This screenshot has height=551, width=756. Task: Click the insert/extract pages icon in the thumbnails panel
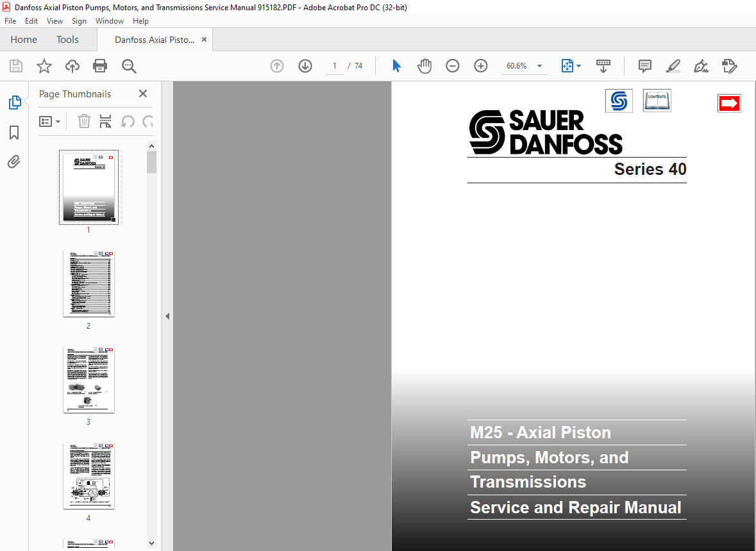(105, 121)
